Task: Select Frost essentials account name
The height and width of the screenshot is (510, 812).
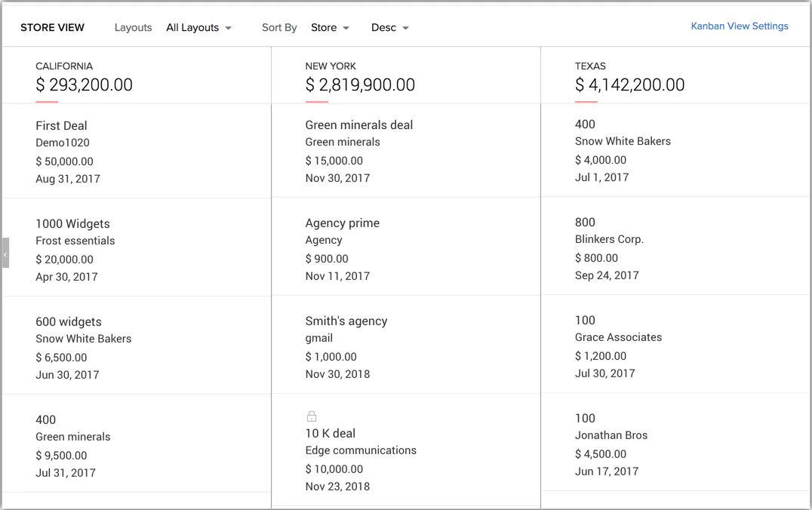Action: click(75, 241)
